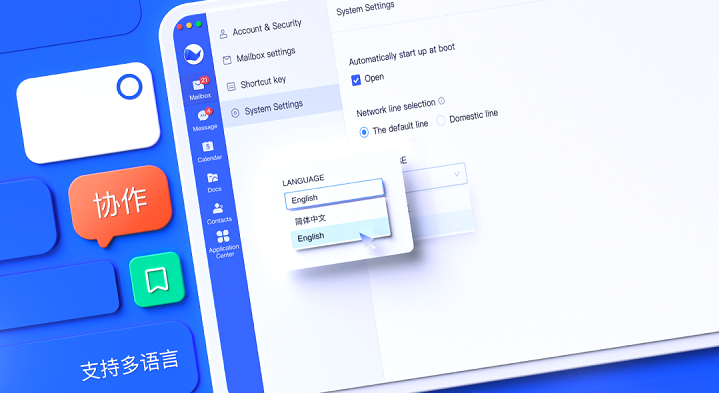Open the Message icon in sidebar
The image size is (719, 394).
pyautogui.click(x=204, y=119)
